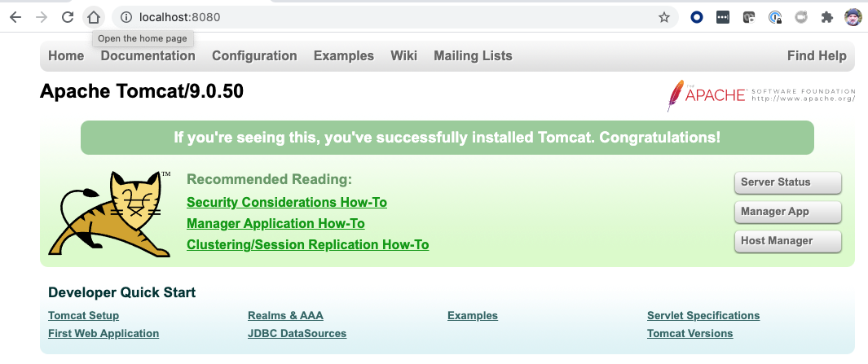Click the 1Password extension icon
Viewport: 868px width, 364px height.
[x=775, y=17]
